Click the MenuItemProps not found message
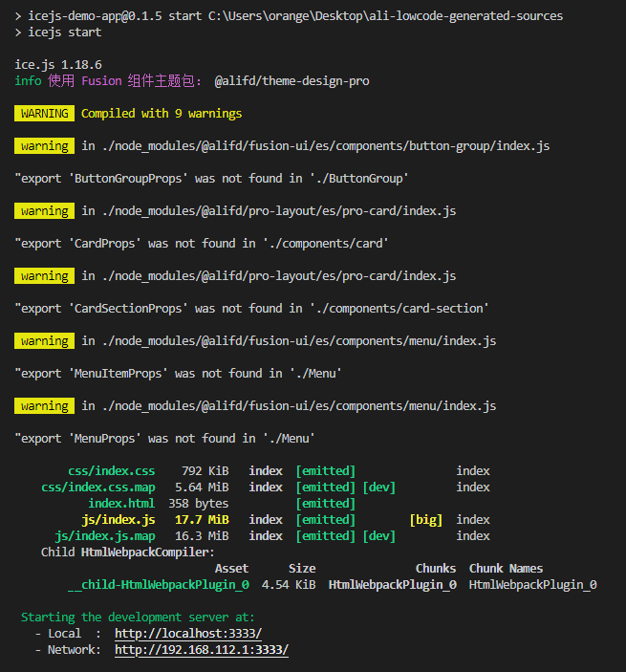 [179, 374]
